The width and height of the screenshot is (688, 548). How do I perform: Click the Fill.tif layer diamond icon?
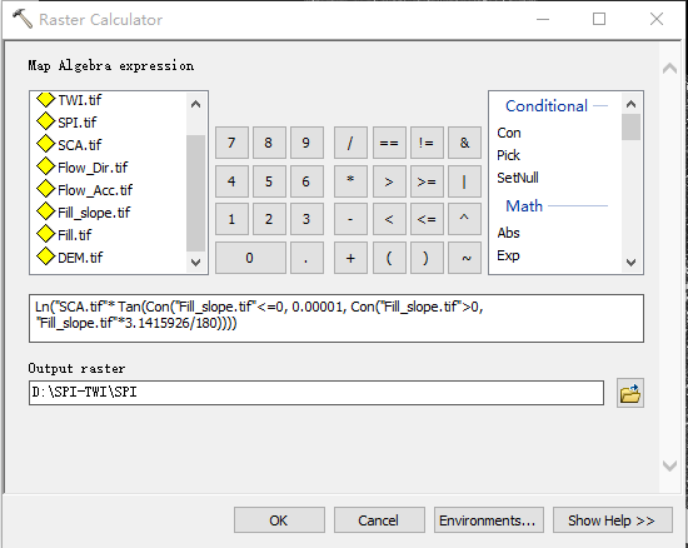click(46, 234)
